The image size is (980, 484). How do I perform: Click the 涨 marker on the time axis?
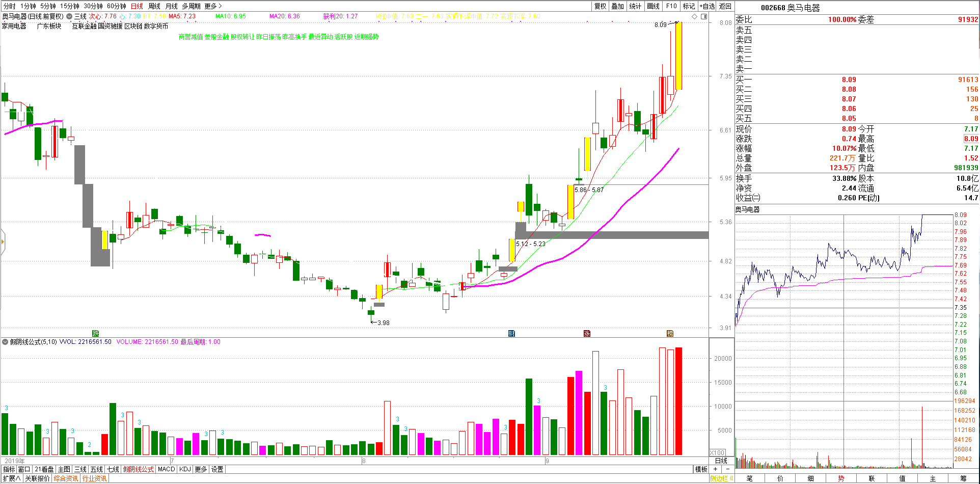coord(587,334)
